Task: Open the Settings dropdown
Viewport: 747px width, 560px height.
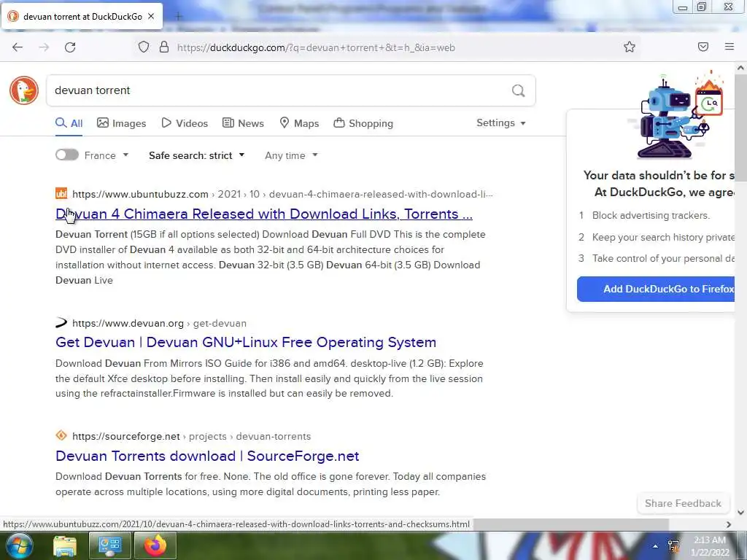Action: 501,122
